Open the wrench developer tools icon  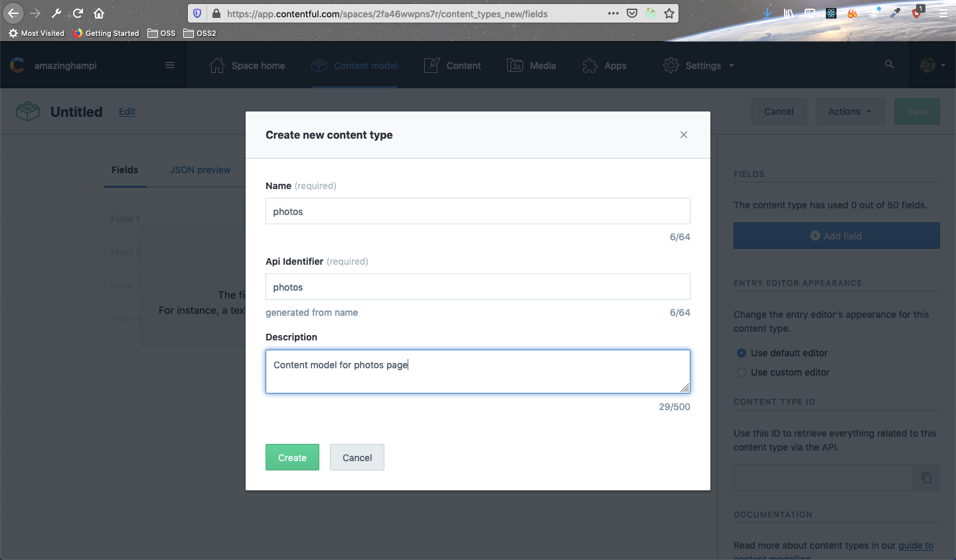tap(56, 13)
